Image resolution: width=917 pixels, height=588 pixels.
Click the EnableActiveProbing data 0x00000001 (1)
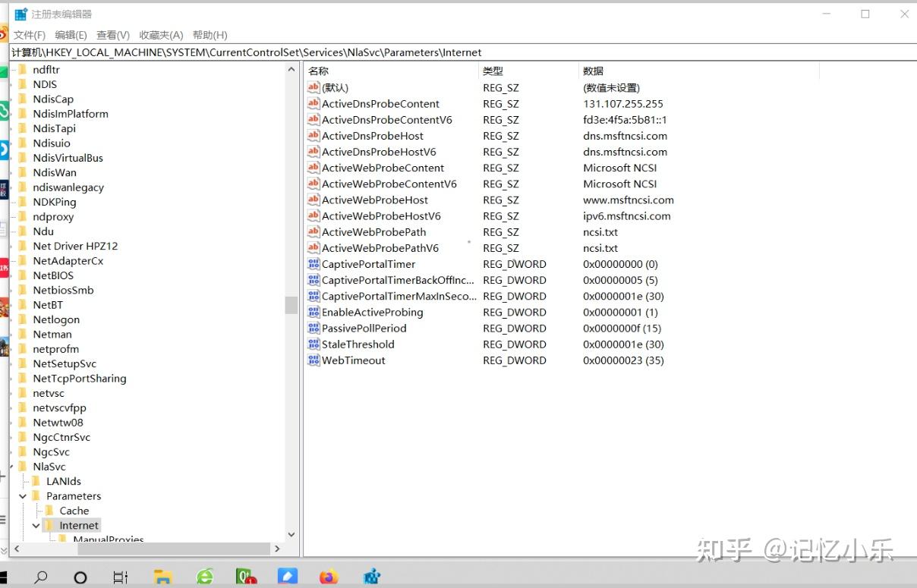620,312
